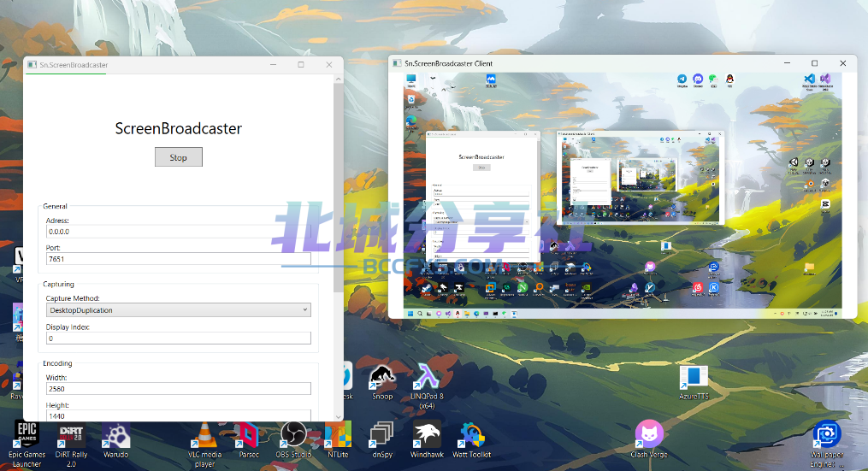Open the Epic Games Launcher desktop shortcut
This screenshot has width=868, height=471.
coord(27,443)
